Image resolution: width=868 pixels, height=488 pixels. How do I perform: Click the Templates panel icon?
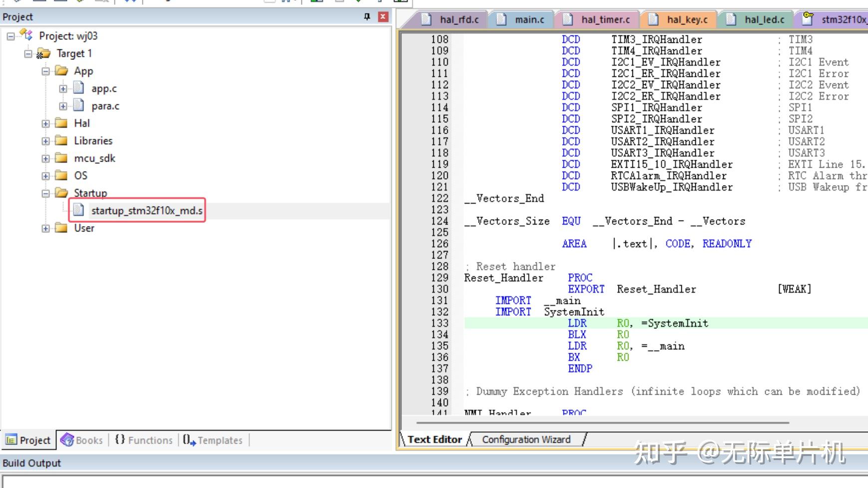(x=188, y=440)
